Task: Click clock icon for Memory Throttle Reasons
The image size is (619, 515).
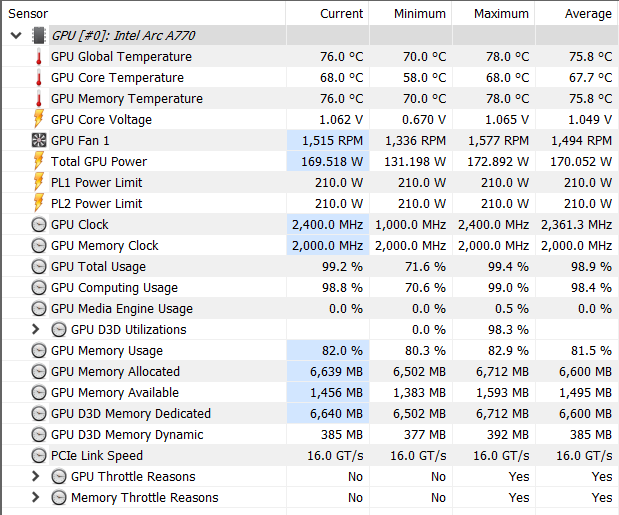Action: click(x=59, y=497)
